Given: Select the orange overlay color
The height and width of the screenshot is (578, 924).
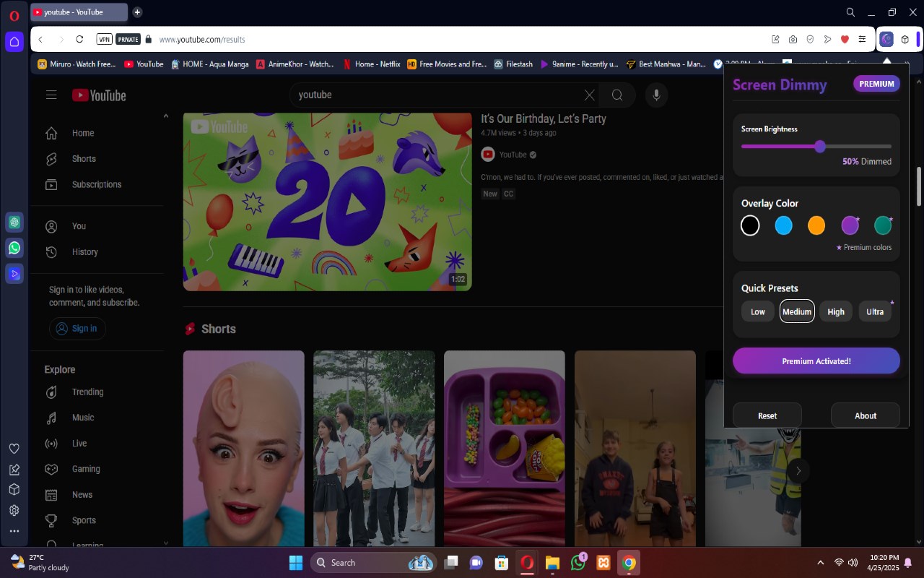Looking at the screenshot, I should pyautogui.click(x=816, y=225).
